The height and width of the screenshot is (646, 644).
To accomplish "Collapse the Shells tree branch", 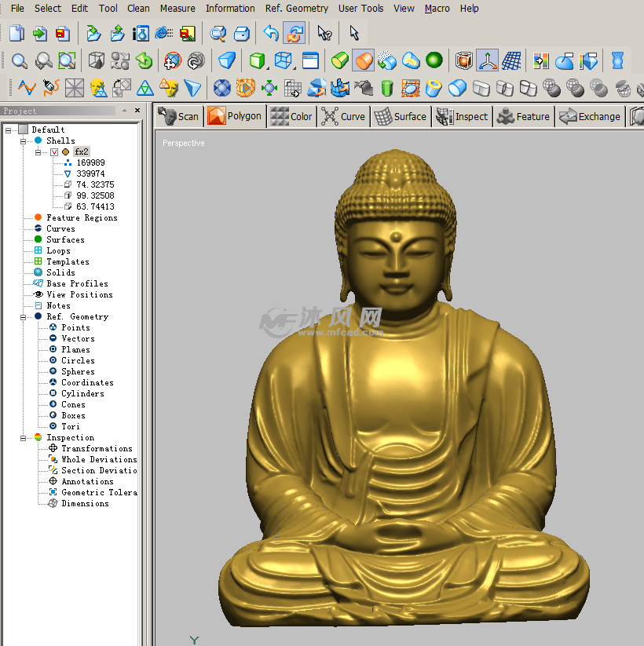I will pyautogui.click(x=24, y=141).
